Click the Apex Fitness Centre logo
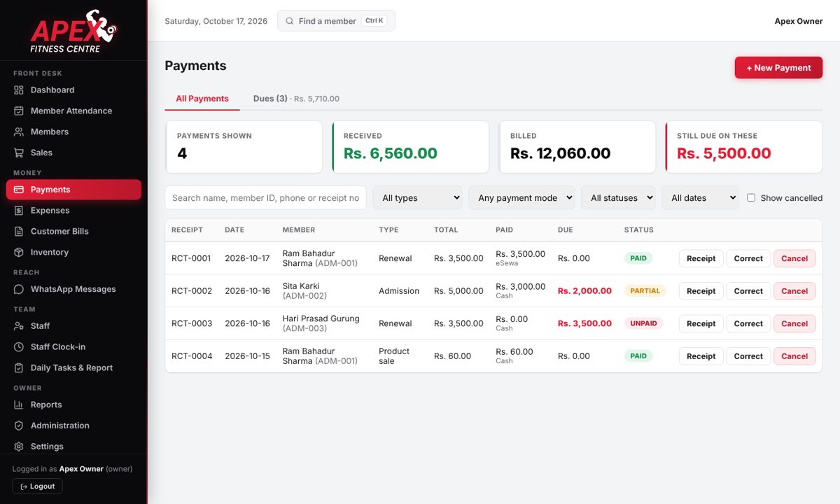Viewport: 840px width, 504px height. tap(73, 31)
